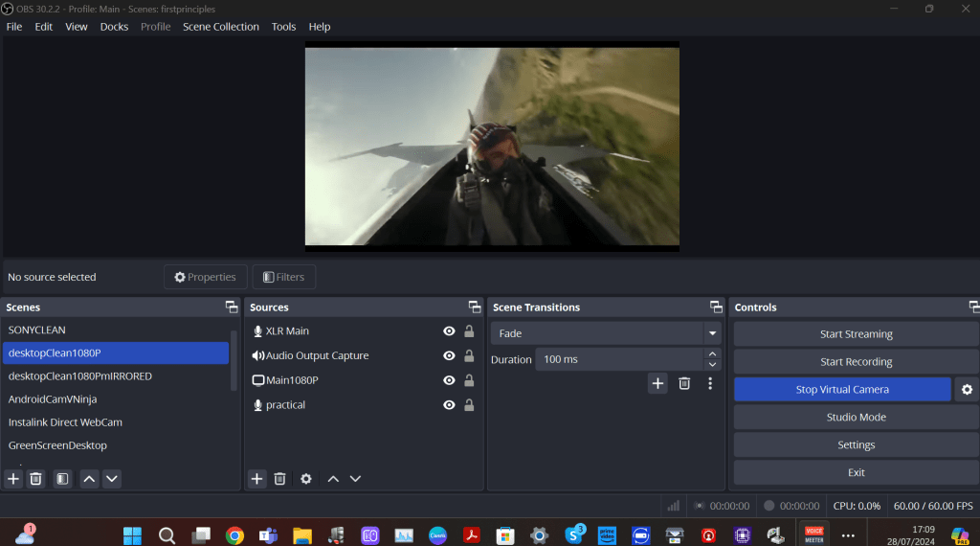Lock the Audio Output Capture source
The image size is (980, 546).
click(x=469, y=356)
